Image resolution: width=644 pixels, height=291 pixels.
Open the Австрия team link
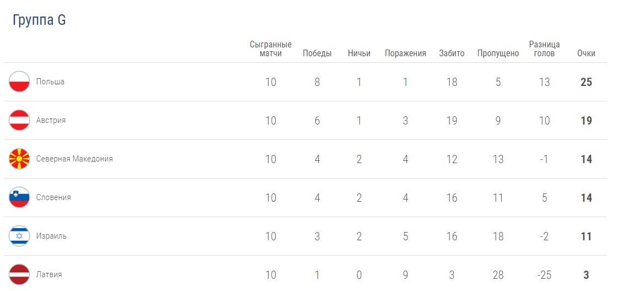(51, 120)
